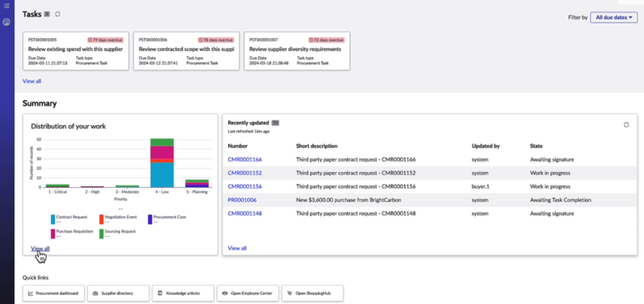Toggle the Negotiation Event legend swatch
Image resolution: width=644 pixels, height=304 pixels.
click(101, 219)
